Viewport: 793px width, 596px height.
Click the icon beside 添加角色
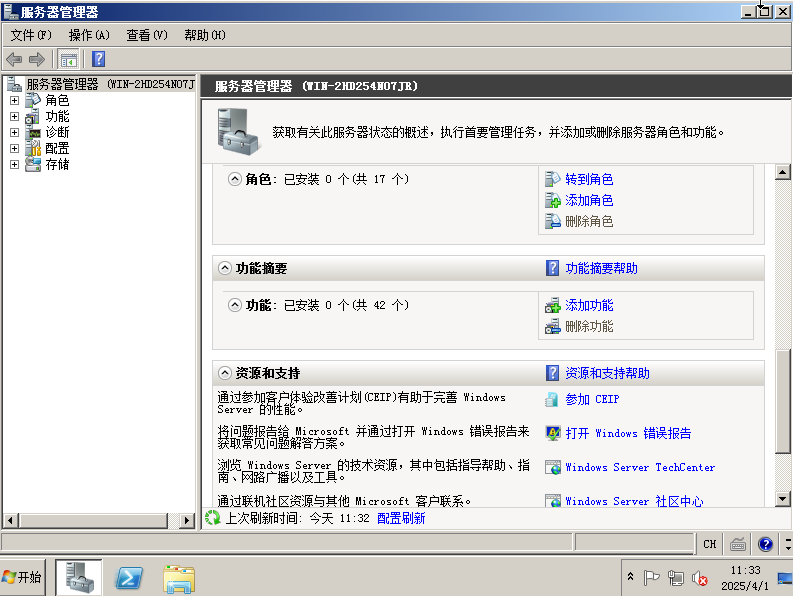tap(553, 200)
